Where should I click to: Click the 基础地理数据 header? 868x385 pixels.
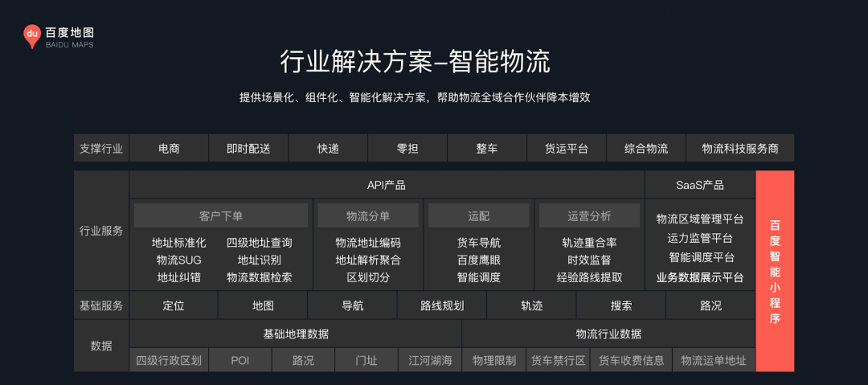296,334
